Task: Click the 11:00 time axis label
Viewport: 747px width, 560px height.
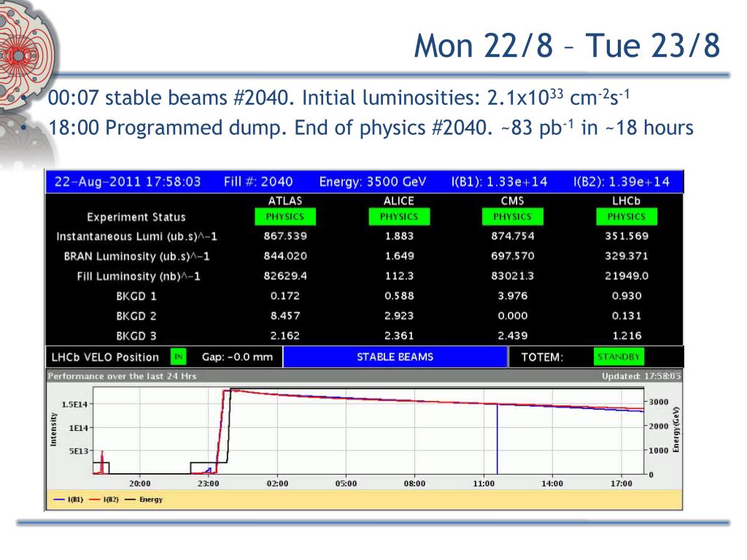Action: click(x=484, y=483)
